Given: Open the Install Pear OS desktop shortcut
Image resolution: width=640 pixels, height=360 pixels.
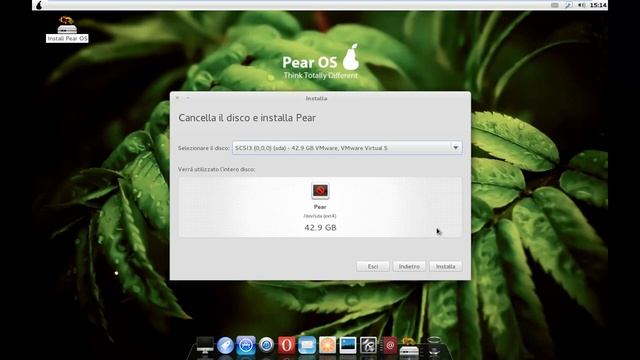Looking at the screenshot, I should [x=67, y=29].
